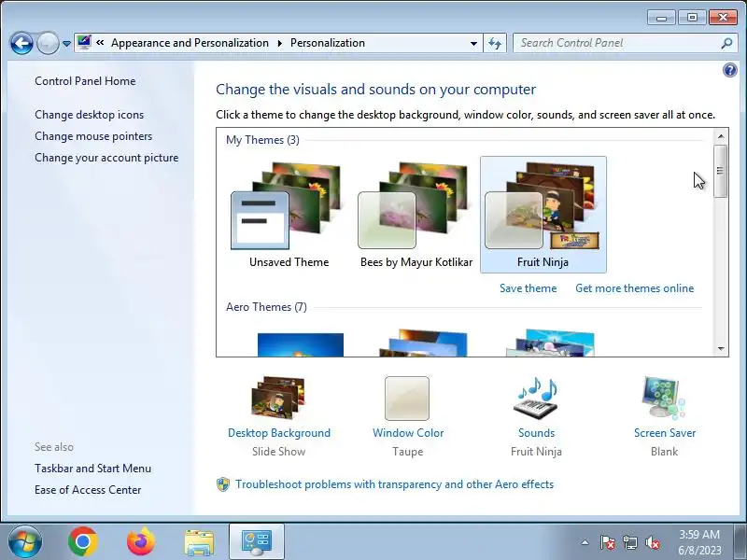This screenshot has height=560, width=747.
Task: Select the Fruit Ninja theme
Action: 543,215
